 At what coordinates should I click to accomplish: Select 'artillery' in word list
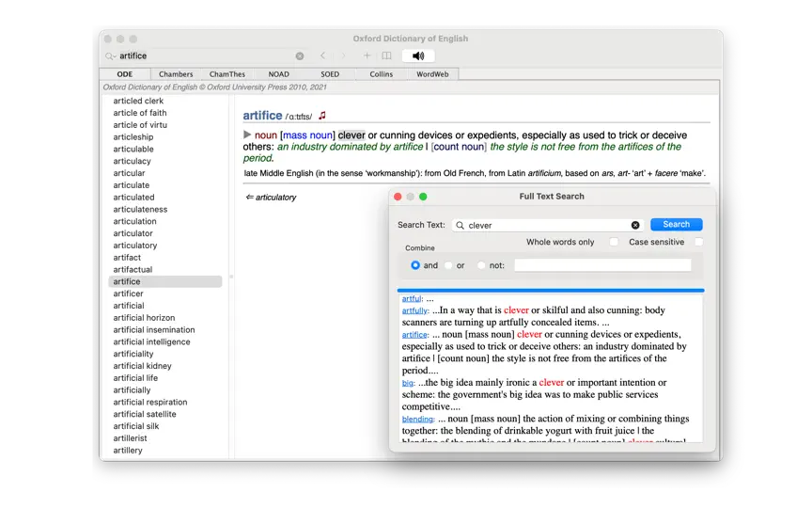coord(128,451)
